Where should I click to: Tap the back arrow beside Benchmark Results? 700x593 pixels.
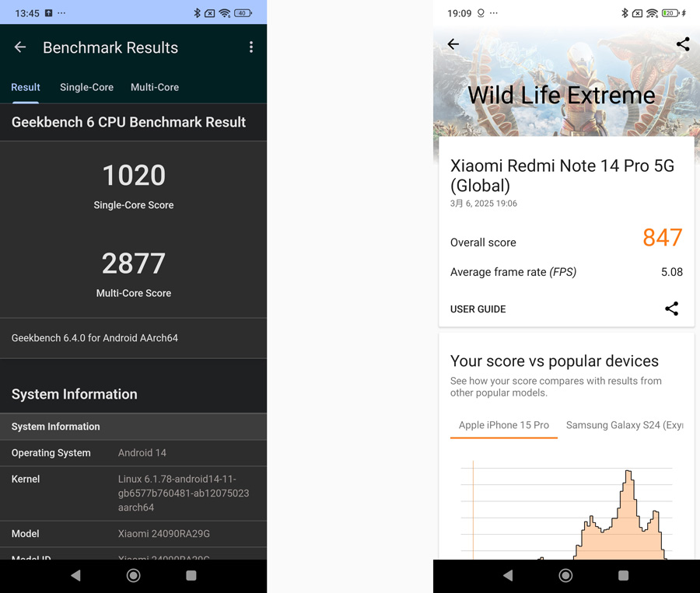(20, 47)
